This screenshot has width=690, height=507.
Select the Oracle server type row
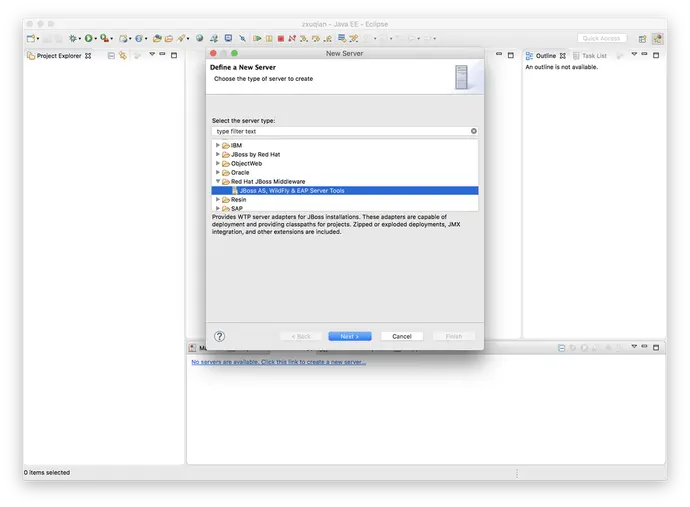click(x=345, y=173)
